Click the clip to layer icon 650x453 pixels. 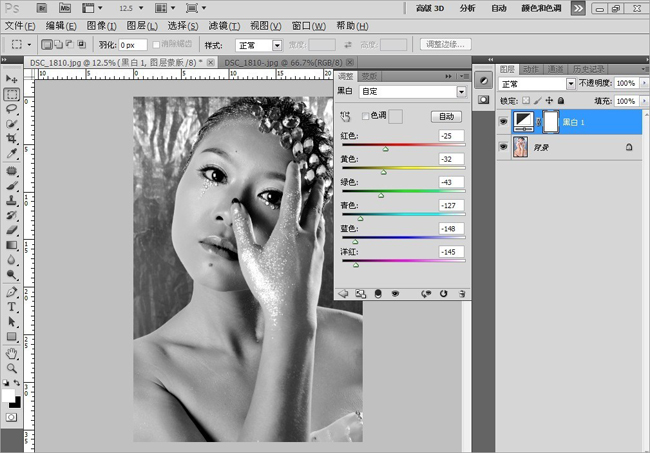click(378, 294)
